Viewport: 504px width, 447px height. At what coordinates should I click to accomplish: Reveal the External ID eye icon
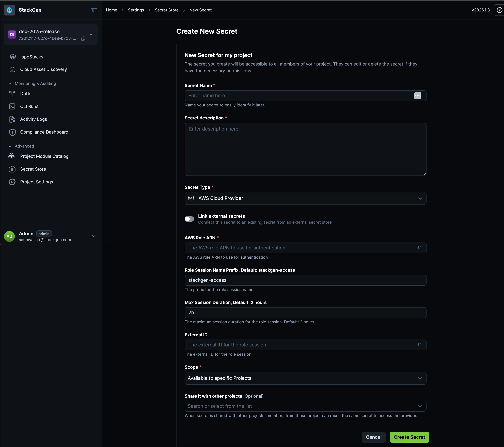point(419,345)
